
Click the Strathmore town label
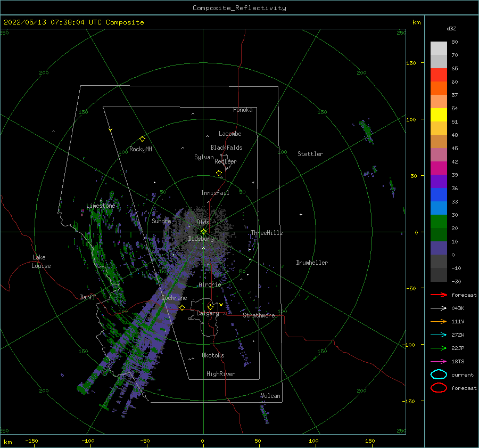259,315
